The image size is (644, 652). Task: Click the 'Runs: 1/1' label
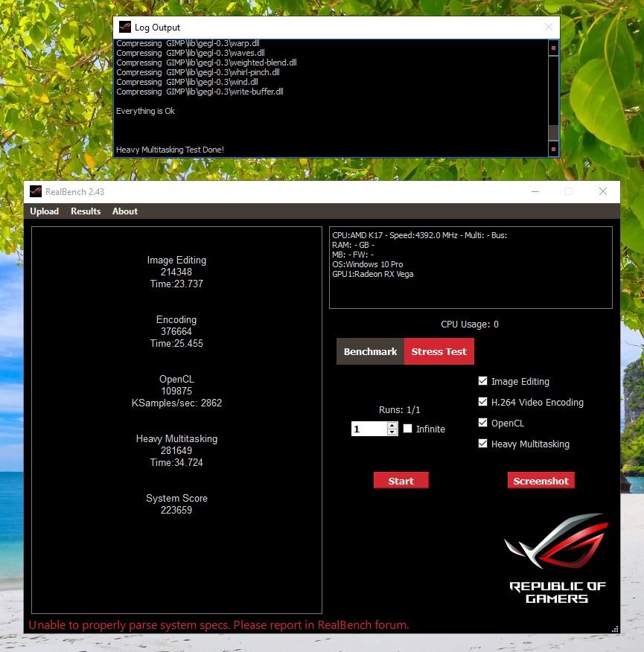coord(399,410)
